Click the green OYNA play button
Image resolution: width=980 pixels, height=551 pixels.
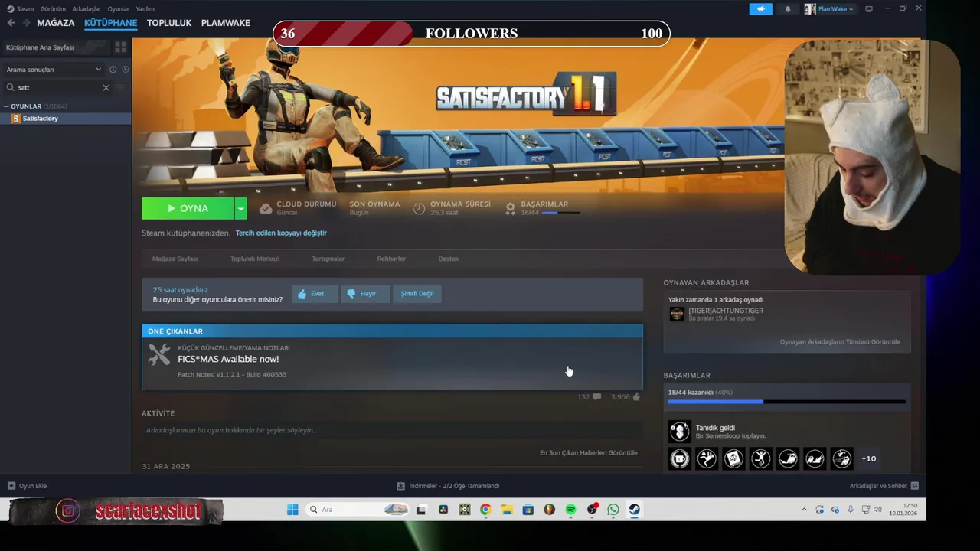[188, 208]
